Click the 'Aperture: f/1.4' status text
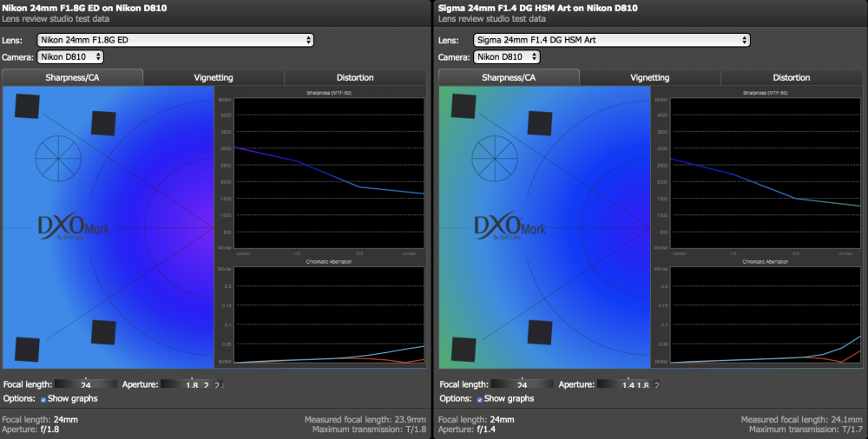Image resolution: width=868 pixels, height=439 pixels. [467, 429]
